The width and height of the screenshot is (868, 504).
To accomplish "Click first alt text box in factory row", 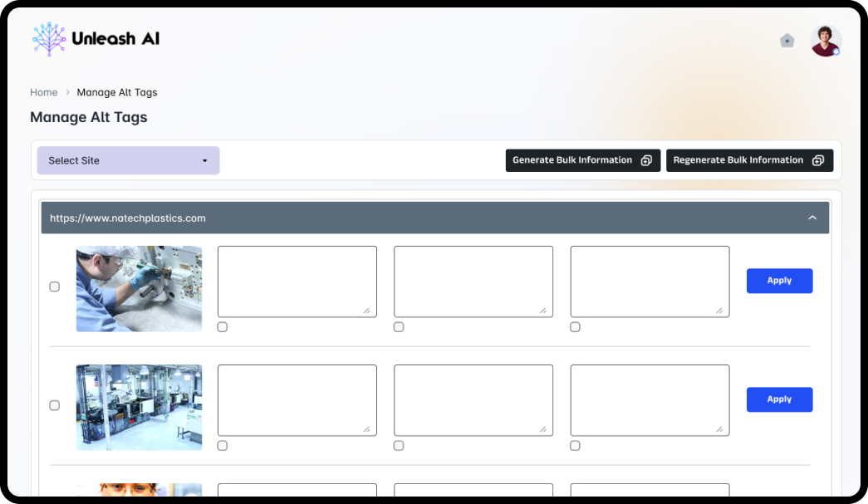I will click(x=297, y=400).
